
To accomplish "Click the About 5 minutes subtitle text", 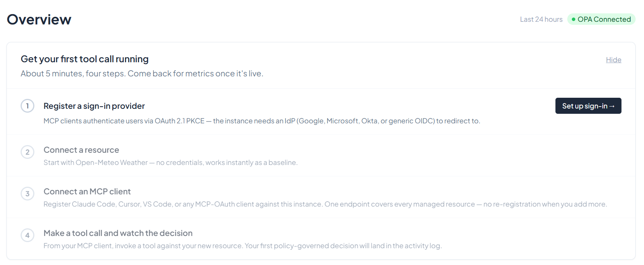I will coord(142,73).
